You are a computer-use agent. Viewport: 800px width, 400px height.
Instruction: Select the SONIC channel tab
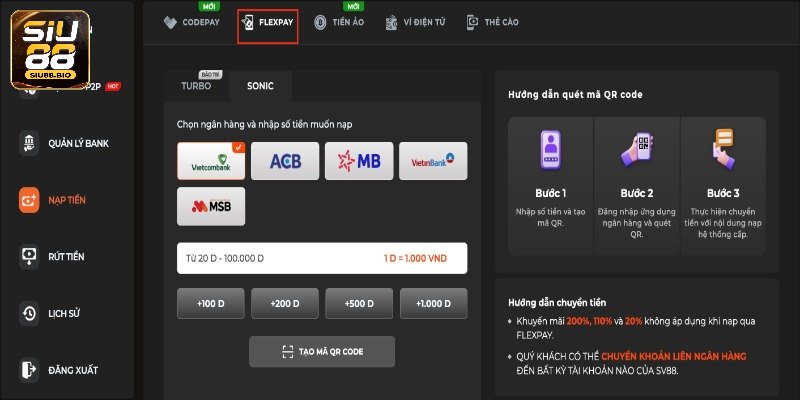click(260, 86)
